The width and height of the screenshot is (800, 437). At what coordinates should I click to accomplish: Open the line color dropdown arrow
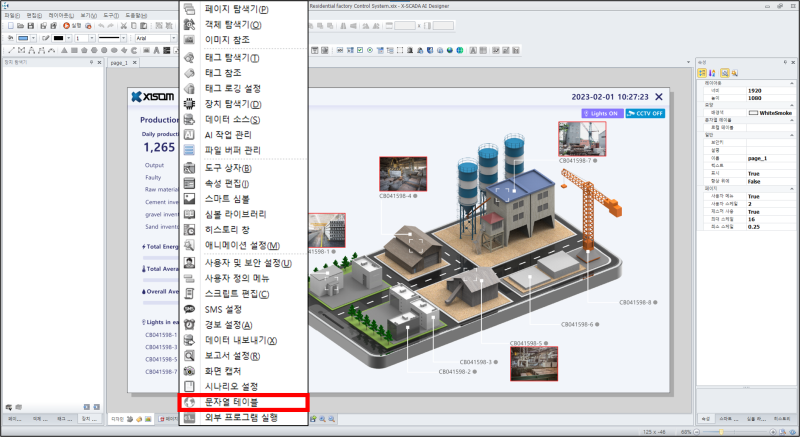point(68,38)
